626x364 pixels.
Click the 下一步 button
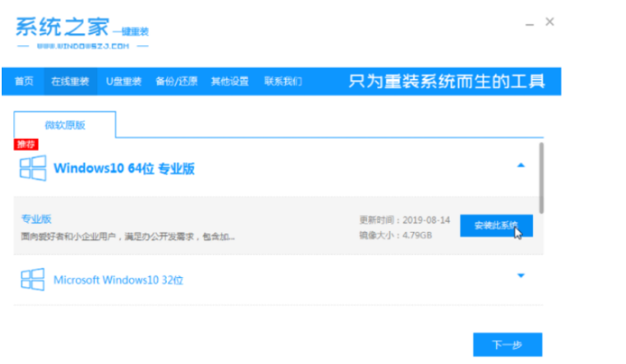click(507, 344)
